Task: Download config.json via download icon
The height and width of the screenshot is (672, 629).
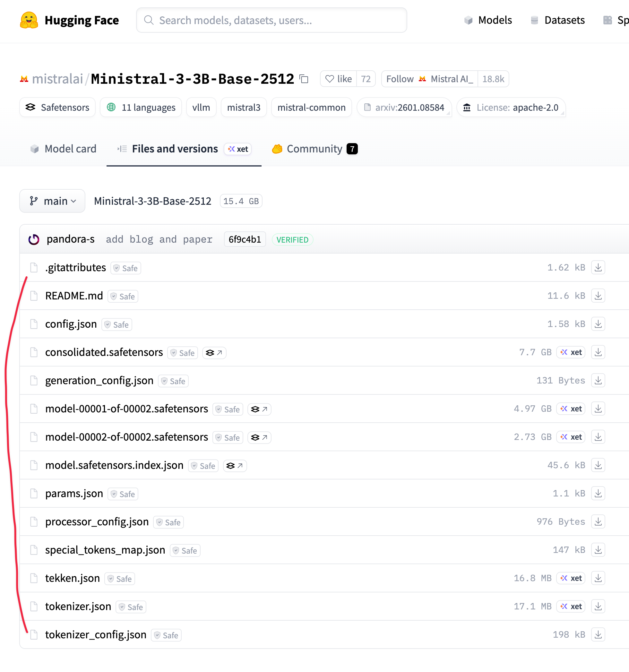Action: tap(598, 324)
